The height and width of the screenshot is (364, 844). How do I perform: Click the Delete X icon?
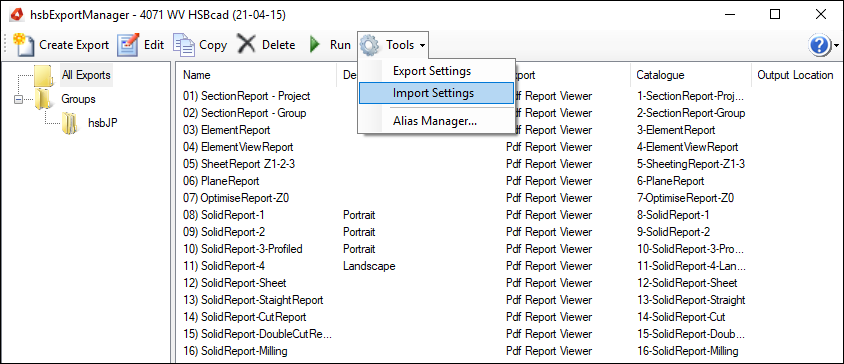coord(246,45)
